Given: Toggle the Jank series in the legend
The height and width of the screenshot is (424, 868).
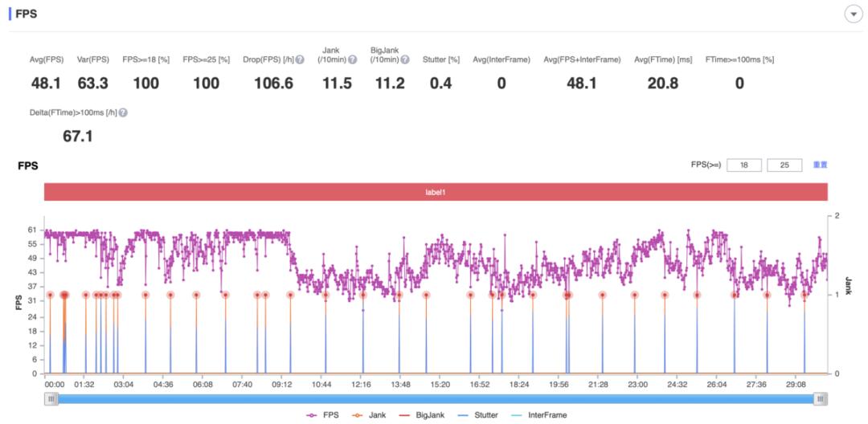Looking at the screenshot, I should click(x=369, y=414).
